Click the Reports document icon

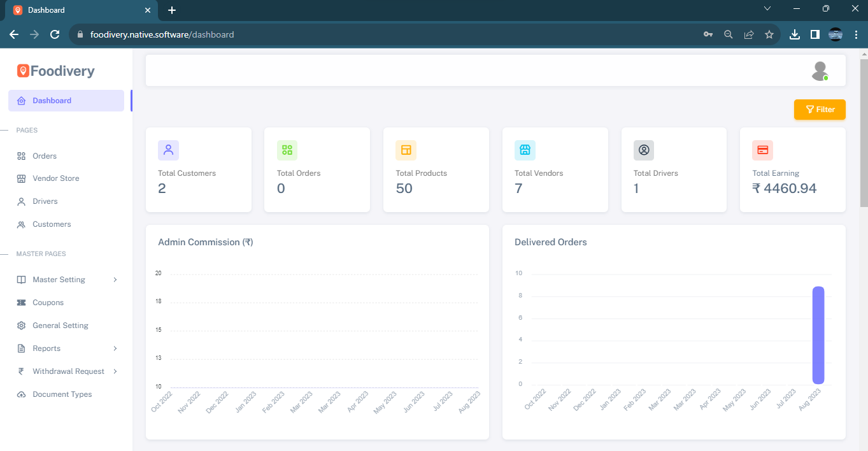21,348
